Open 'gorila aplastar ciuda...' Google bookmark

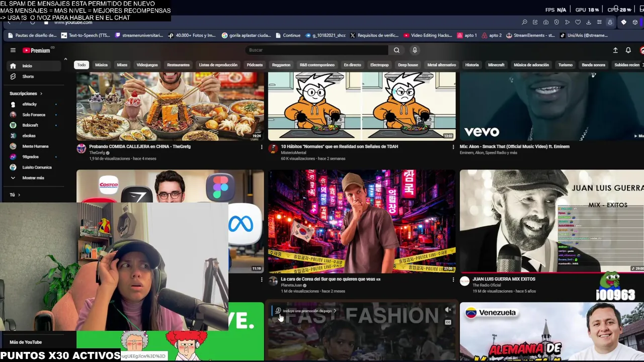point(246,36)
